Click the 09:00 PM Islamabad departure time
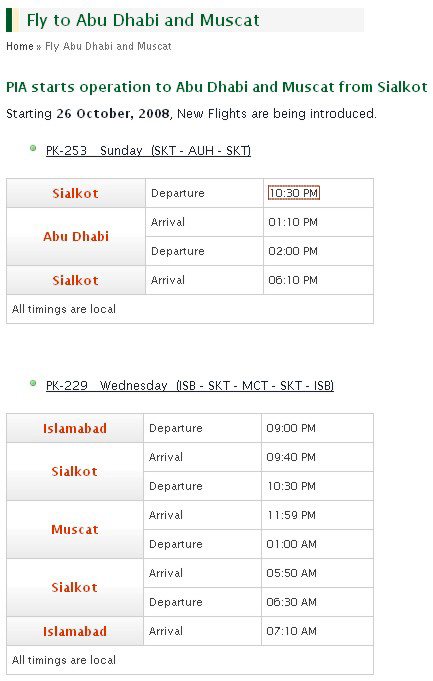This screenshot has height=681, width=433. click(291, 428)
